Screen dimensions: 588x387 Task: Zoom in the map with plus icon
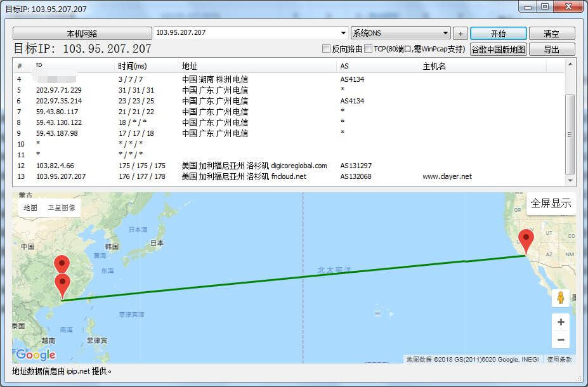point(560,322)
